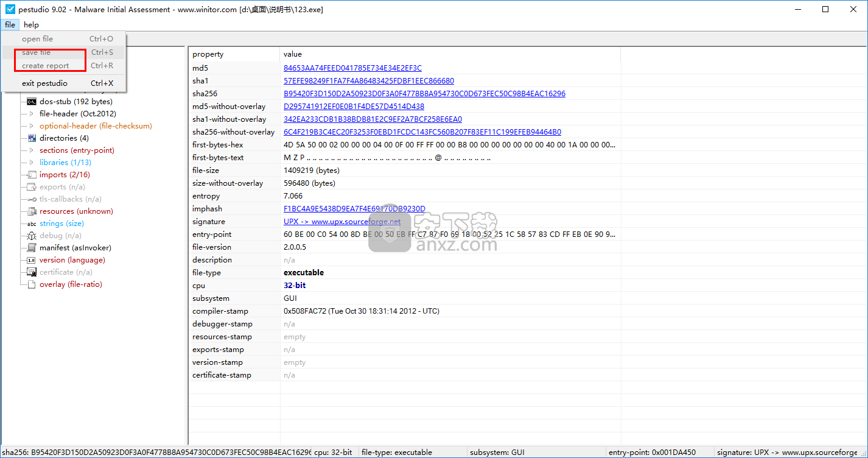Open the md5 hash link
This screenshot has height=458, width=868.
tap(352, 68)
